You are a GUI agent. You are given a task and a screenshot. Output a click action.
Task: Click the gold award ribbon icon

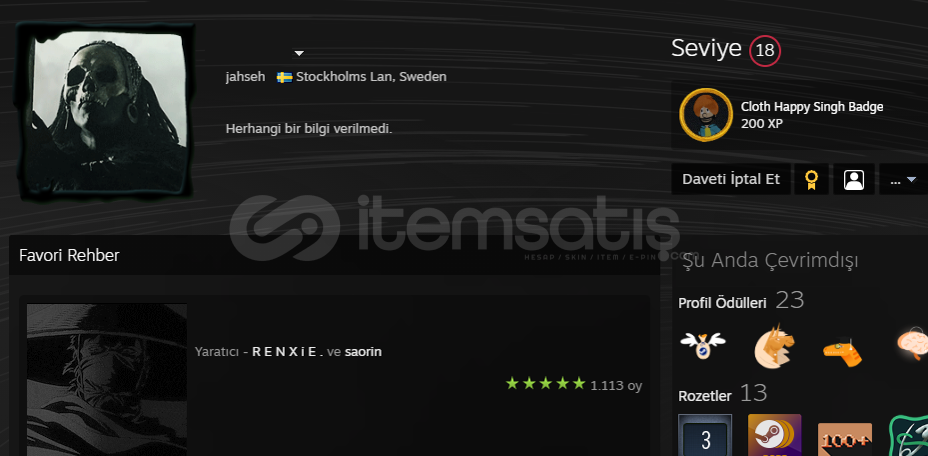coord(811,179)
